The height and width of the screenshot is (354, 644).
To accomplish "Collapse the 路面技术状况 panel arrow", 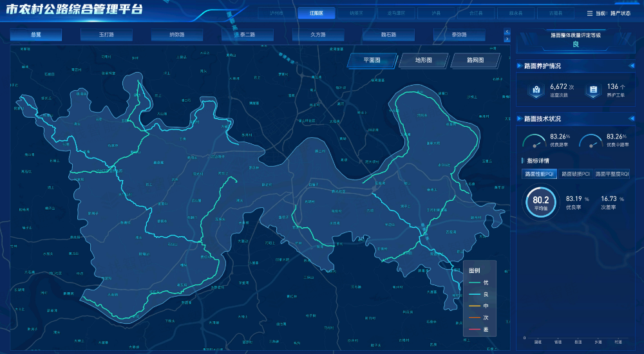I will click(631, 118).
